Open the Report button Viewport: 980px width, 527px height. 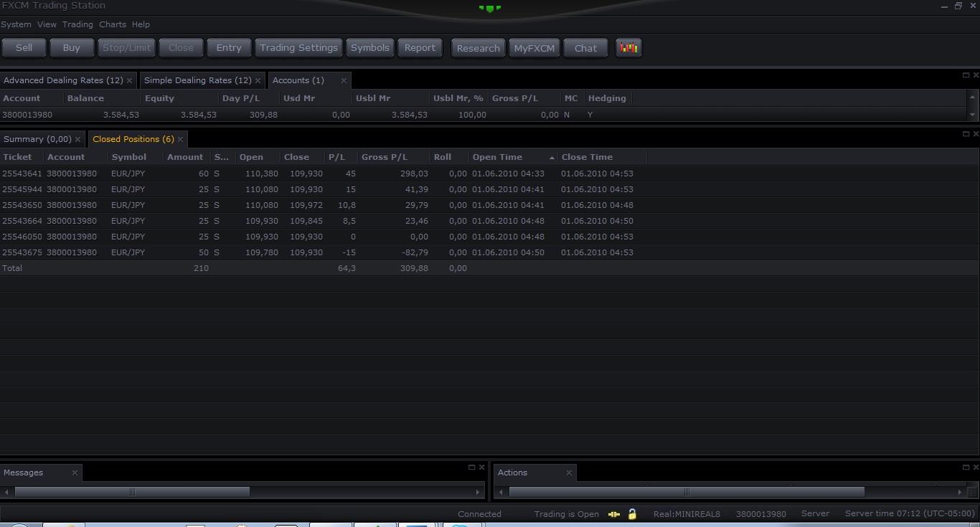tap(420, 48)
